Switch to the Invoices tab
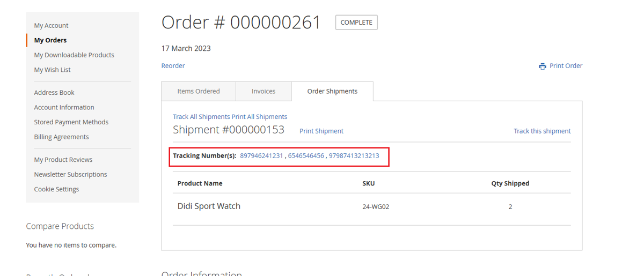644x276 pixels. pyautogui.click(x=264, y=91)
